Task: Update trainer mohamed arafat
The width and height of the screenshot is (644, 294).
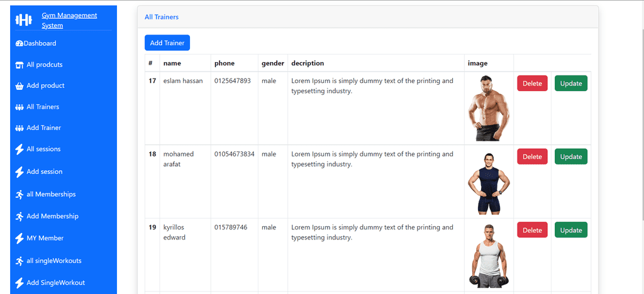Action: point(571,156)
